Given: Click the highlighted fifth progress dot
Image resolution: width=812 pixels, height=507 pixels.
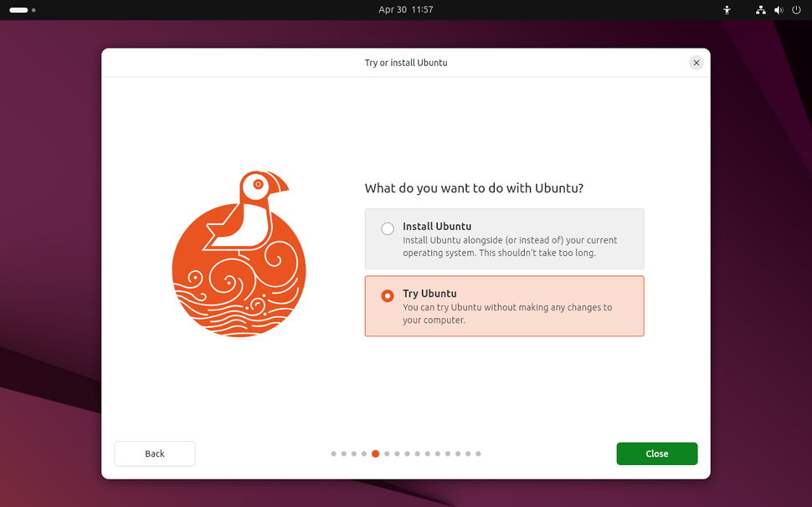Looking at the screenshot, I should tap(375, 453).
